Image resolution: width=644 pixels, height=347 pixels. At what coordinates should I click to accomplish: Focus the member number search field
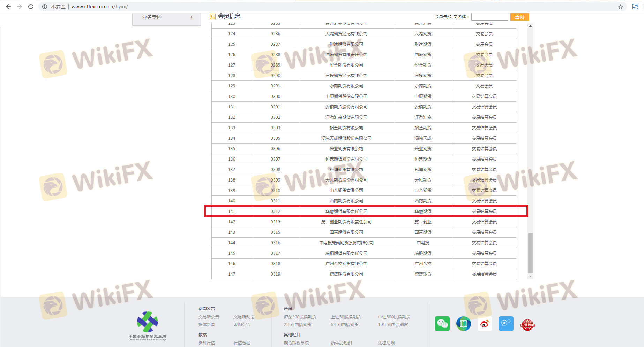tap(489, 17)
